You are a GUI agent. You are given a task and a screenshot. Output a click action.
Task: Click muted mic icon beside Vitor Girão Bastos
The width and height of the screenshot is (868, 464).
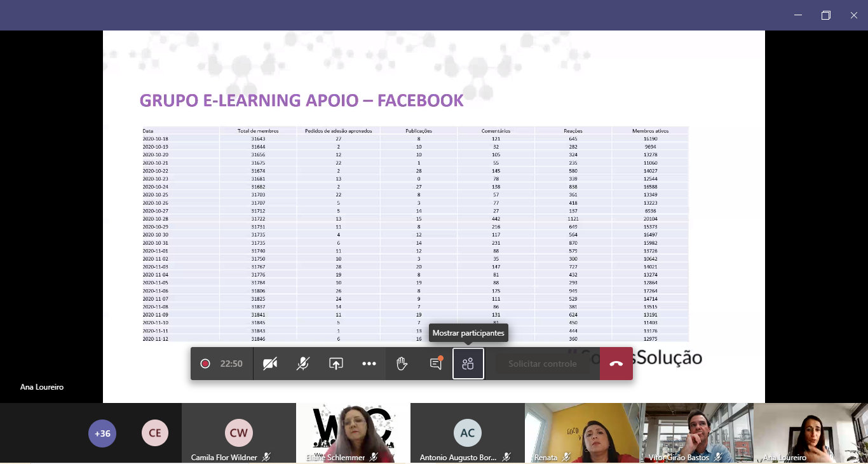[718, 457]
